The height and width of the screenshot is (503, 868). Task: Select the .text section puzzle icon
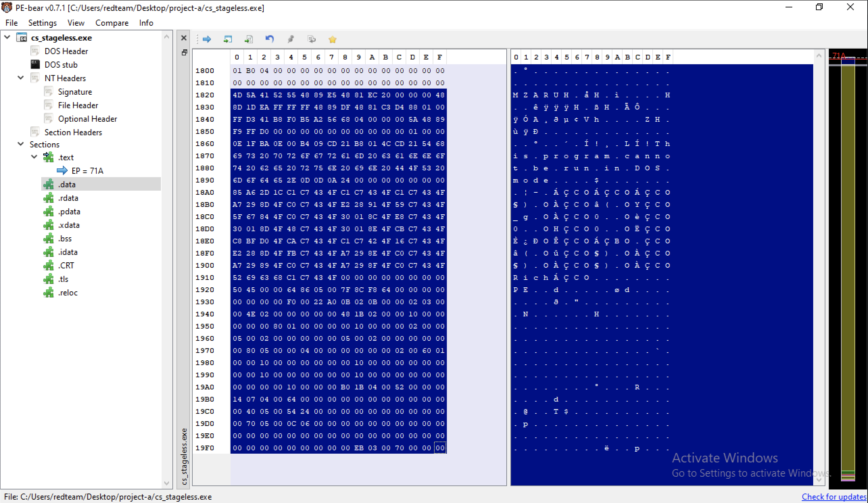click(x=49, y=157)
